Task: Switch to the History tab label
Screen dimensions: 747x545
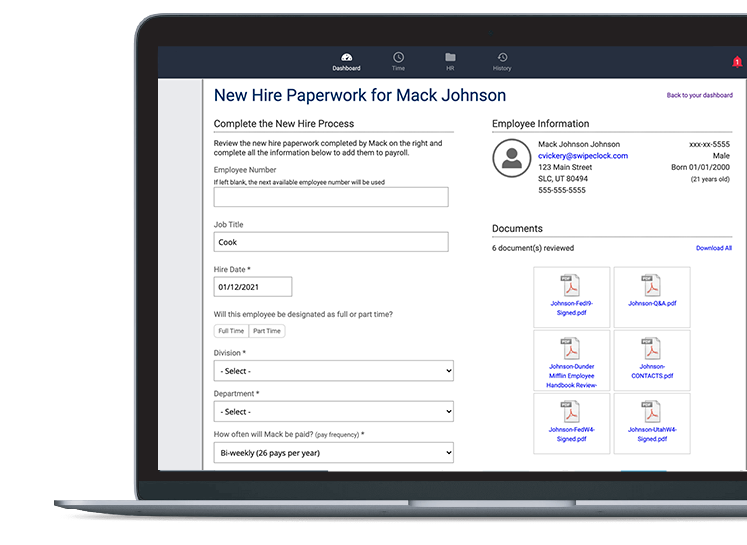Action: [x=502, y=68]
